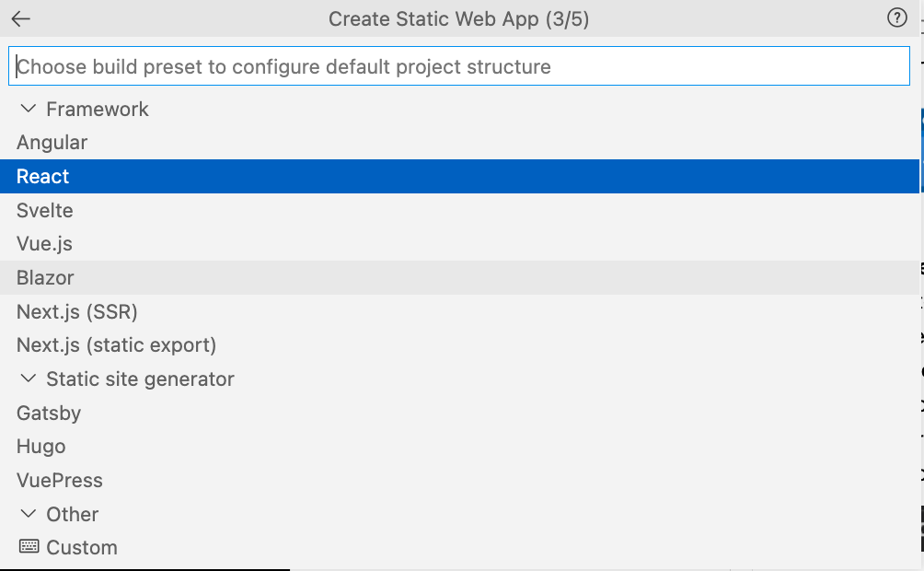The image size is (924, 571).
Task: Click the Static site generator group header
Action: coord(140,379)
